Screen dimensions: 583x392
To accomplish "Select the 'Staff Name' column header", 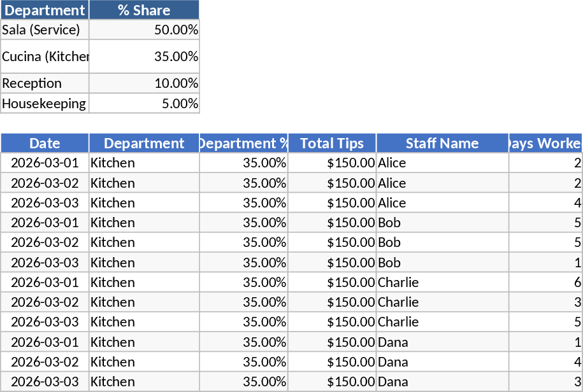I will pyautogui.click(x=442, y=143).
